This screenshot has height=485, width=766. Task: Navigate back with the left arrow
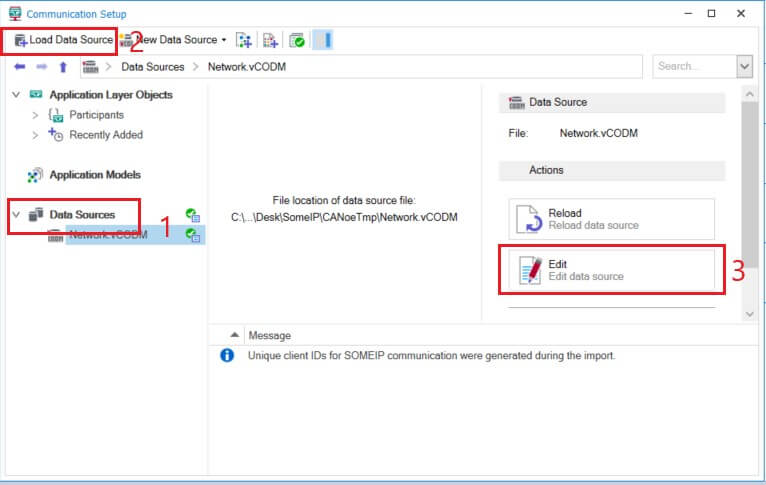[20, 67]
